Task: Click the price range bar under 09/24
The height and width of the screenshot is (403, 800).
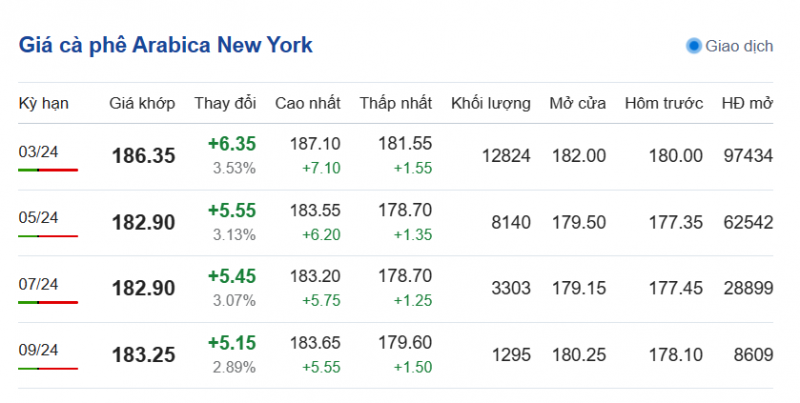Action: pos(48,369)
